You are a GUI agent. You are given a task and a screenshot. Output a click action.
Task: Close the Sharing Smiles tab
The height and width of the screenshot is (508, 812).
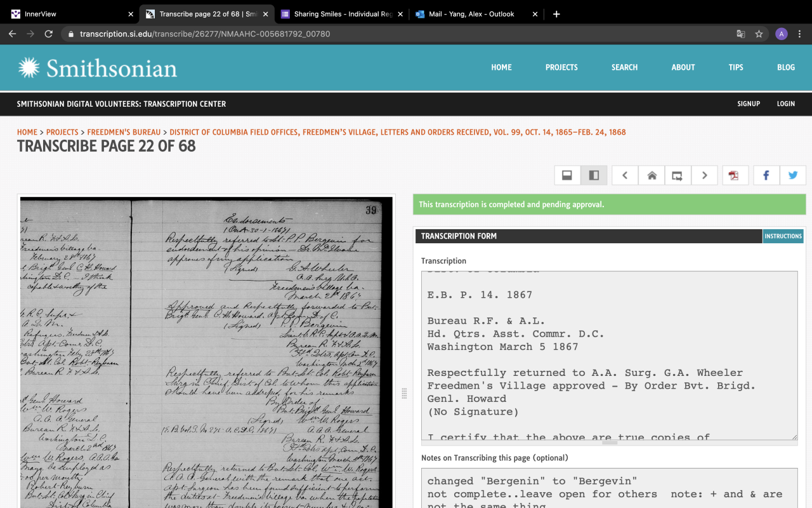(x=400, y=14)
